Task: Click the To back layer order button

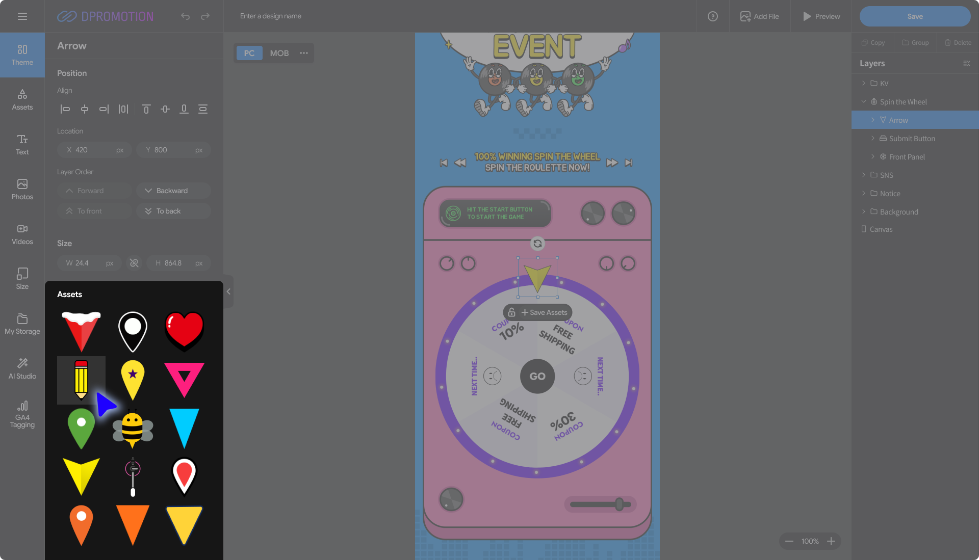Action: pos(173,211)
